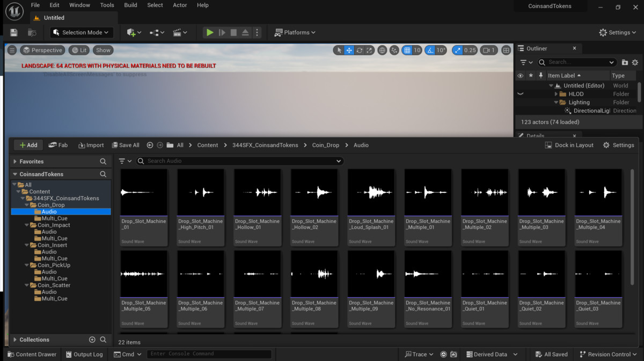The image size is (644, 361).
Task: Start Play in editor
Action: pos(210,33)
